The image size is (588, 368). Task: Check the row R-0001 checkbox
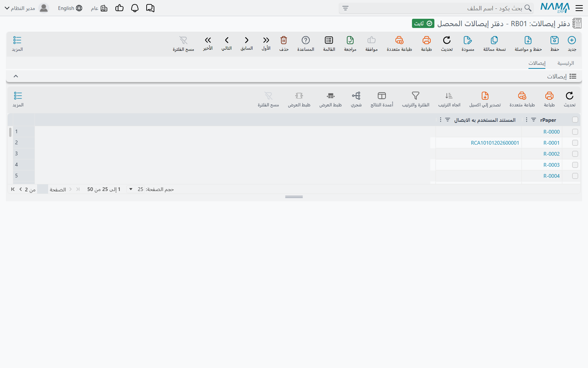(x=575, y=143)
